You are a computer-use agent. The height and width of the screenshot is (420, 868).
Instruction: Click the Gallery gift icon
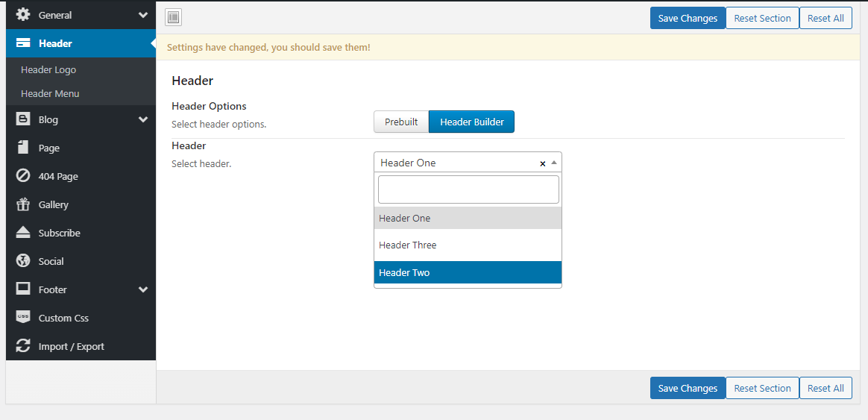point(23,204)
